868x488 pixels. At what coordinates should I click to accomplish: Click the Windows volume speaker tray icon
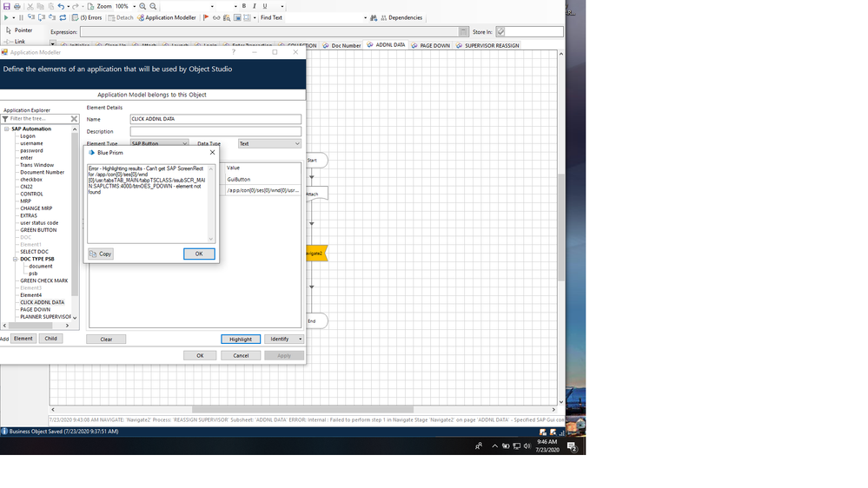pos(527,446)
